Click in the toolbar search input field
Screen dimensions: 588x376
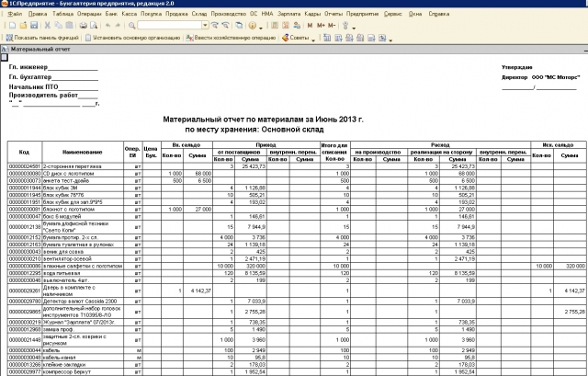point(170,26)
